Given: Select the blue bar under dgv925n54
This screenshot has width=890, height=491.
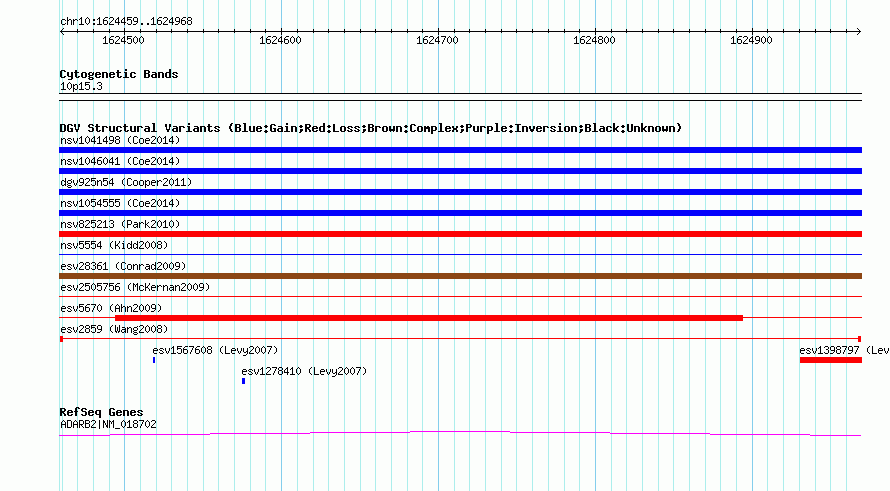Looking at the screenshot, I should click(460, 192).
